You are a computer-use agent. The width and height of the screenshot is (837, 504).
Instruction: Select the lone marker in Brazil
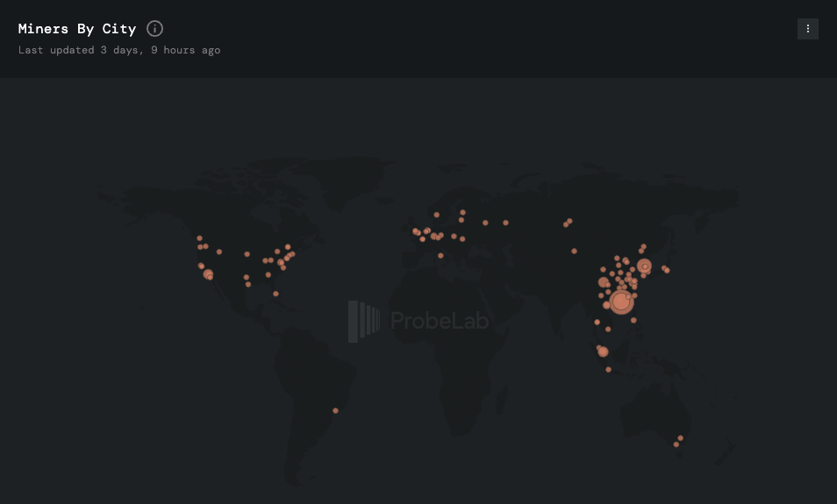[335, 411]
